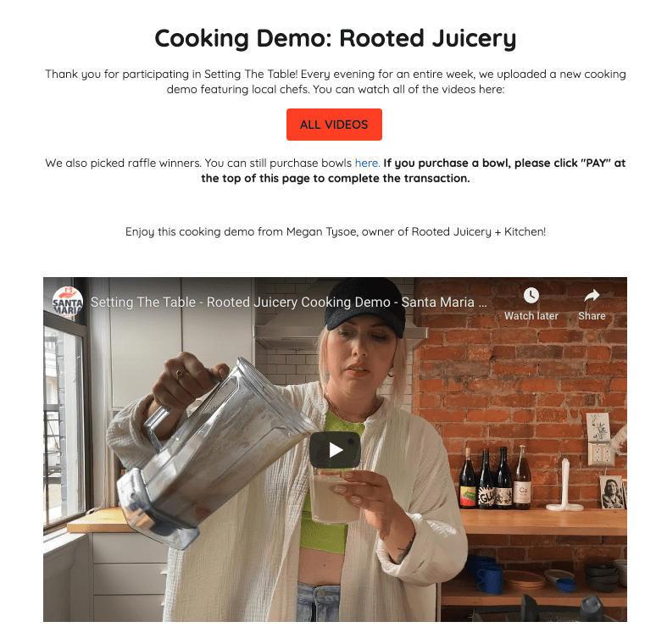This screenshot has width=667, height=644.
Task: Click the glass being filled in the video
Action: [x=334, y=496]
